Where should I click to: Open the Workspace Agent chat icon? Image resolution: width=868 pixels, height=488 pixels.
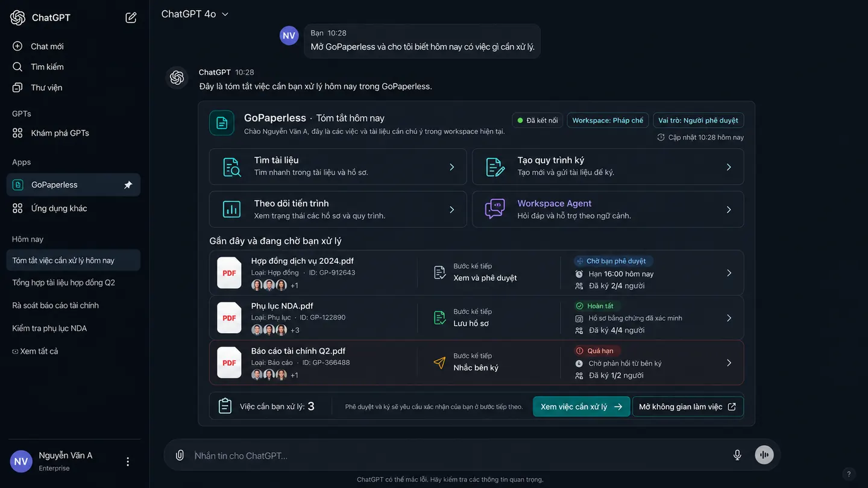pyautogui.click(x=495, y=209)
